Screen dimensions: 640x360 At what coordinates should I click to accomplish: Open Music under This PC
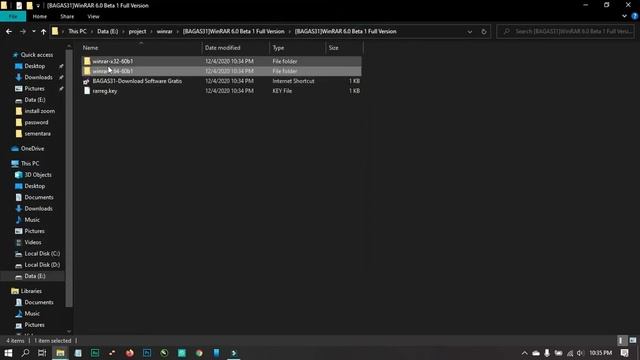click(x=32, y=220)
